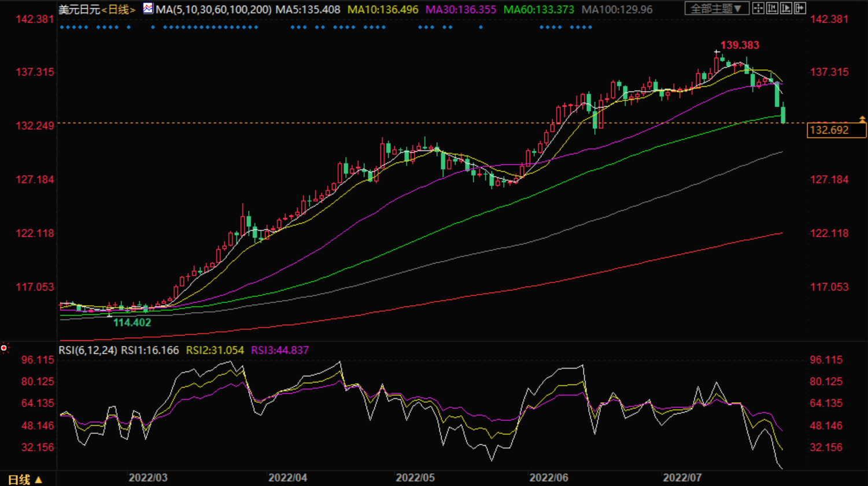Click the MA60 green legend value
The height and width of the screenshot is (486, 868).
(538, 10)
